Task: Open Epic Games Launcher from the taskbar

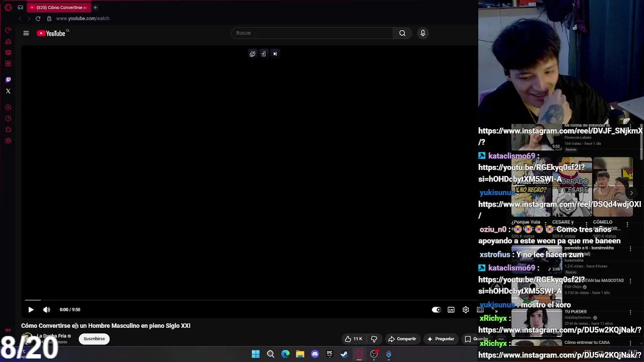Action: [x=330, y=354]
